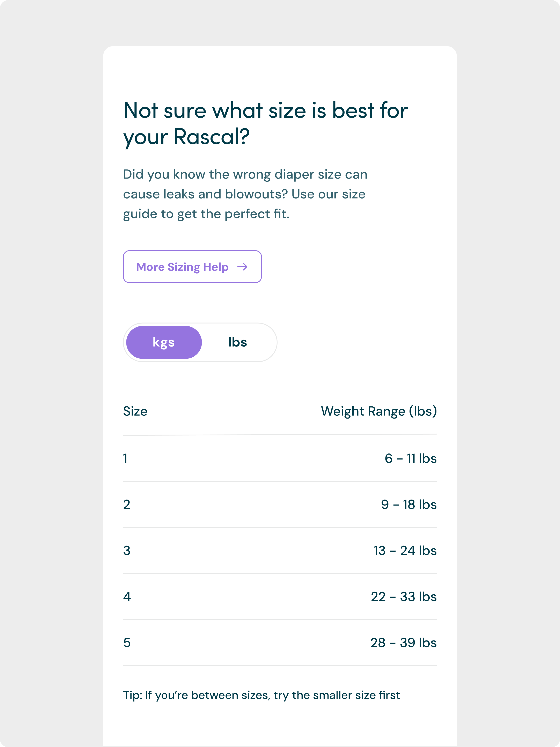
Task: Click size 4 in the table
Action: [x=127, y=596]
